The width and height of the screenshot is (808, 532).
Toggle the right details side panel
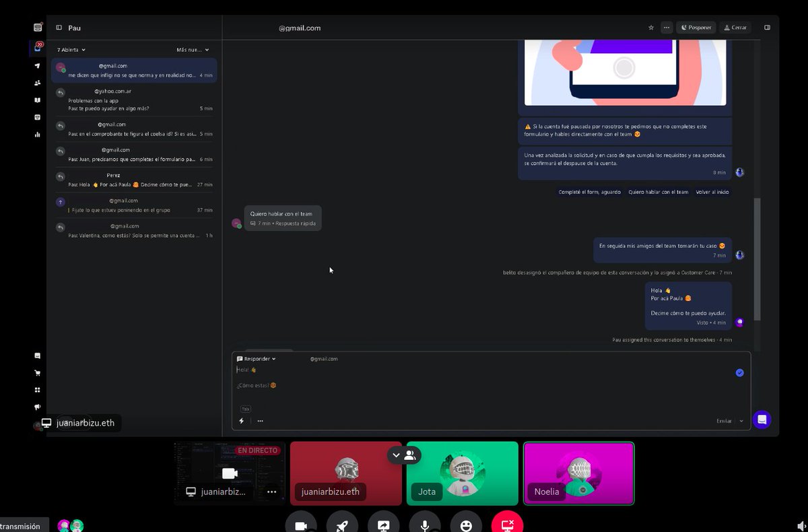click(x=767, y=28)
